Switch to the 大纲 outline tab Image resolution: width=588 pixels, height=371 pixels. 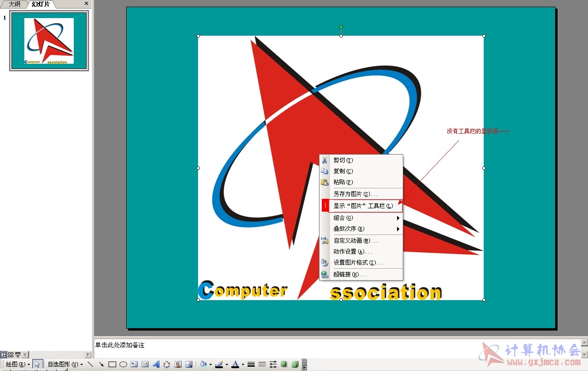[14, 4]
